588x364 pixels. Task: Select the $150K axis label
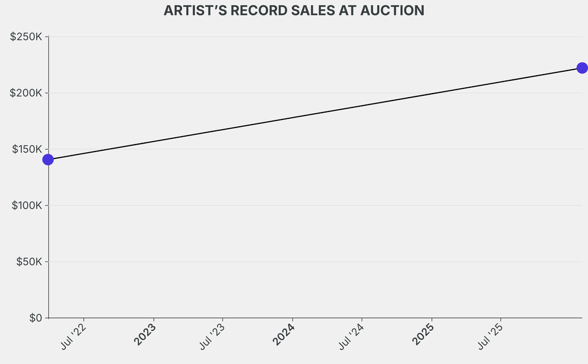point(27,149)
